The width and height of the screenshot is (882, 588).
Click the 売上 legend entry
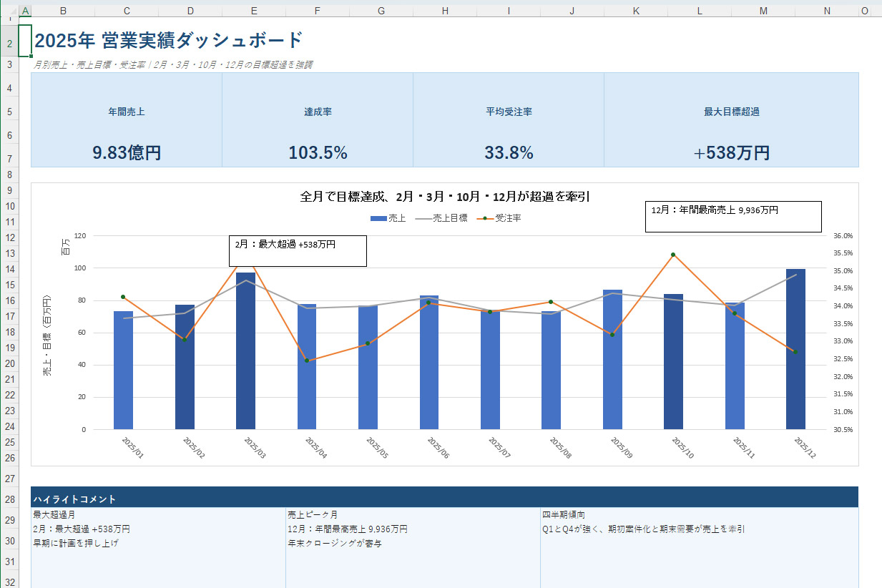tap(388, 218)
